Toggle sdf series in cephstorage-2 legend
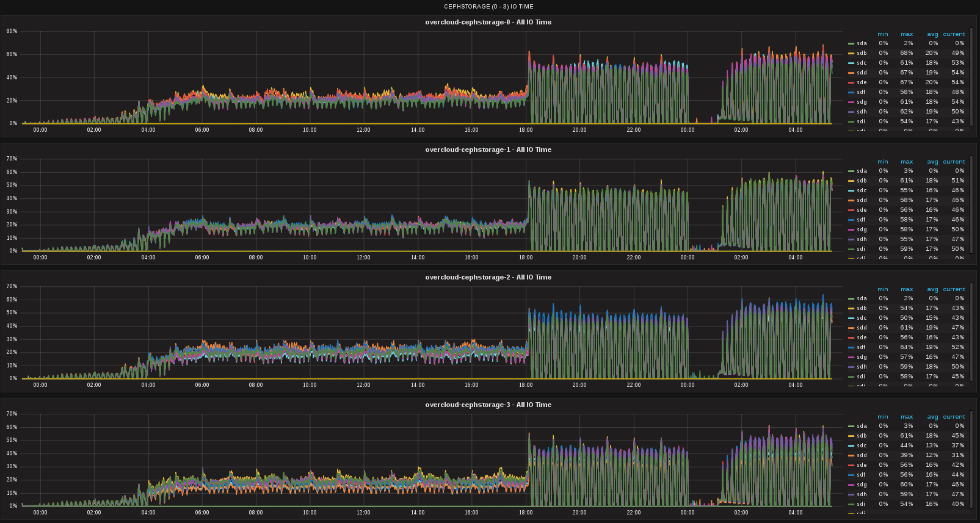980x523 pixels. point(862,347)
